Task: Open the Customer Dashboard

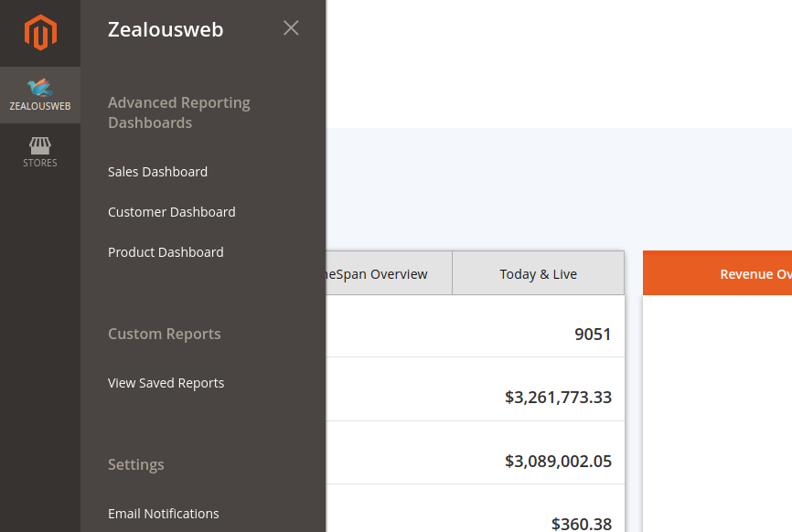Action: 171,211
